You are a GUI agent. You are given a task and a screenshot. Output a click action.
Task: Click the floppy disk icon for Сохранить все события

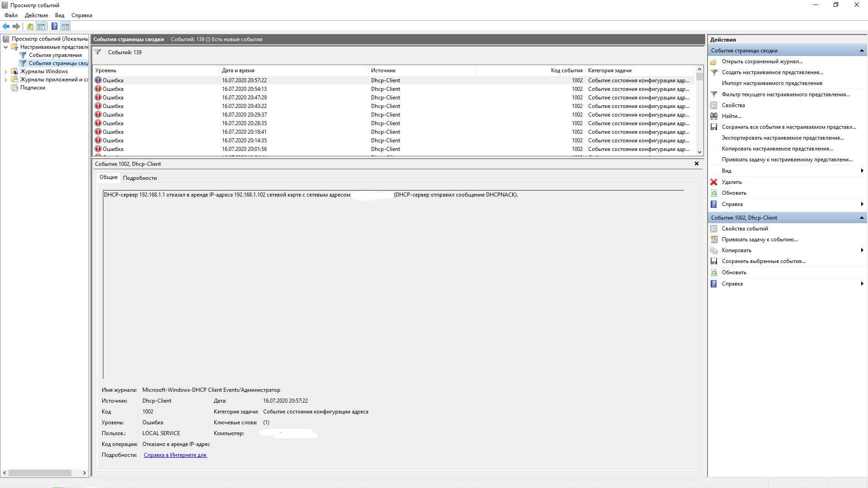[x=714, y=127]
